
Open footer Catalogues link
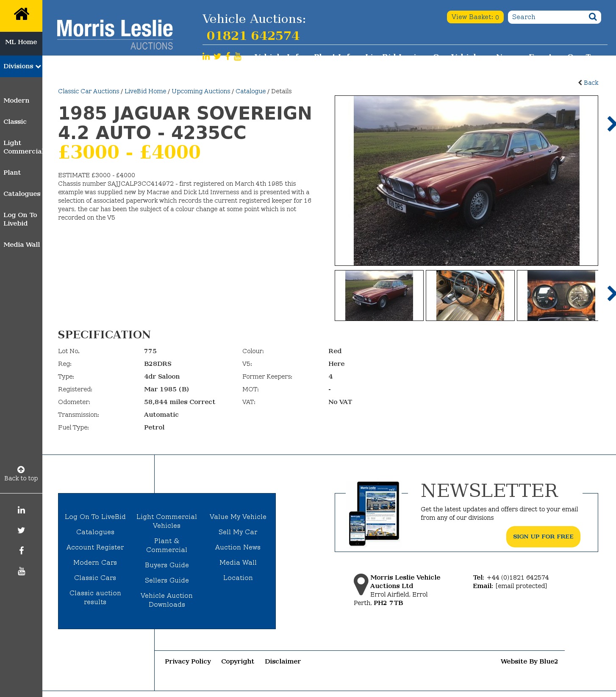point(95,532)
